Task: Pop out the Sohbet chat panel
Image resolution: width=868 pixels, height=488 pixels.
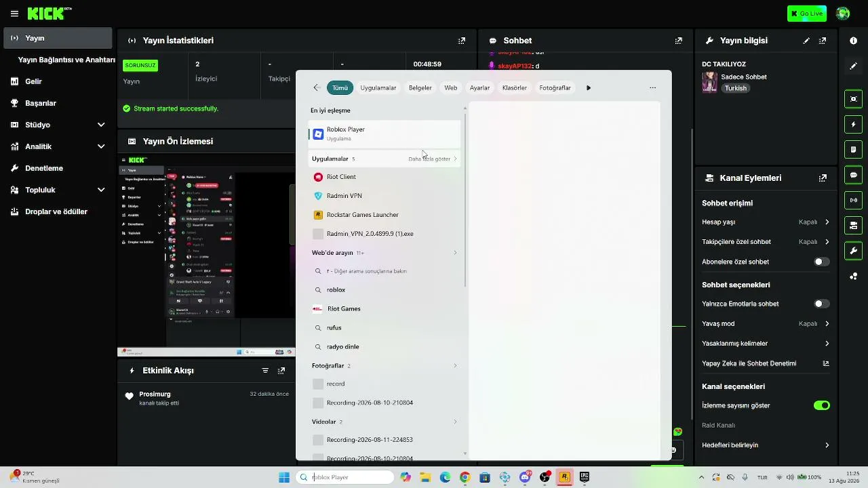Action: [679, 41]
